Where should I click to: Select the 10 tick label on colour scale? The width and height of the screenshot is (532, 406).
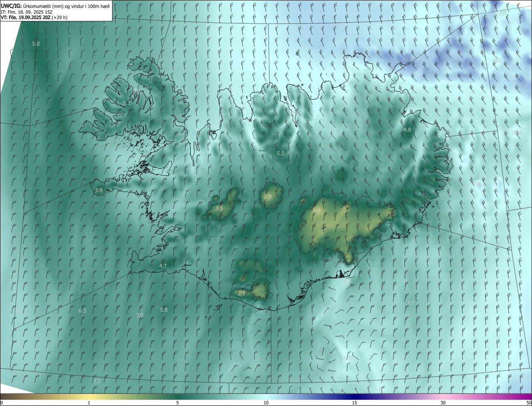pos(266,403)
